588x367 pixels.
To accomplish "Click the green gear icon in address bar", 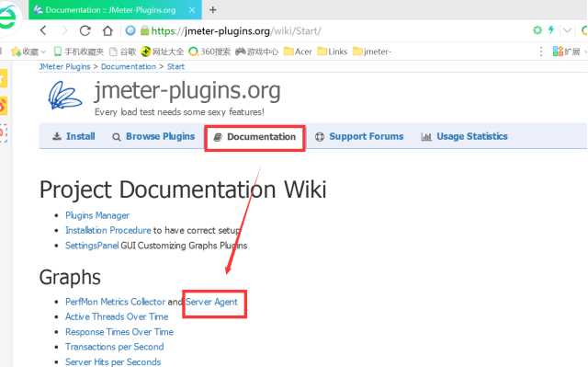I will (x=537, y=30).
